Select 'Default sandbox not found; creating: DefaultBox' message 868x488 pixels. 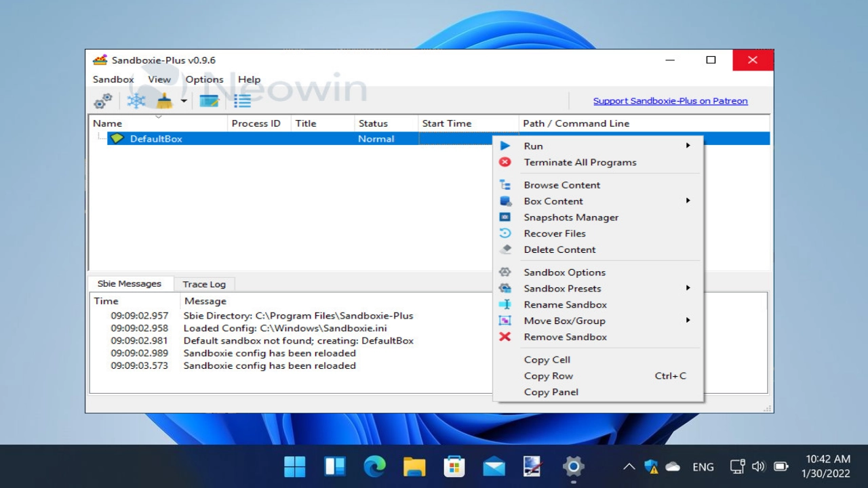click(298, 341)
